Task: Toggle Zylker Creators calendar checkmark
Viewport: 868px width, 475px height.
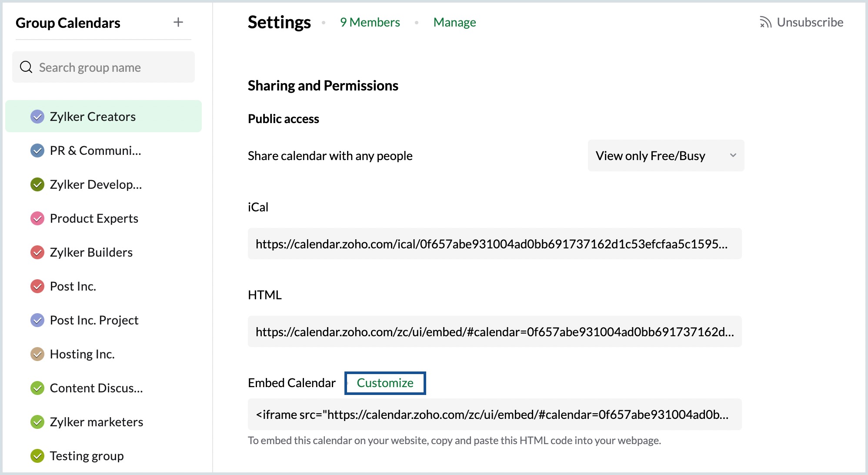Action: [37, 117]
